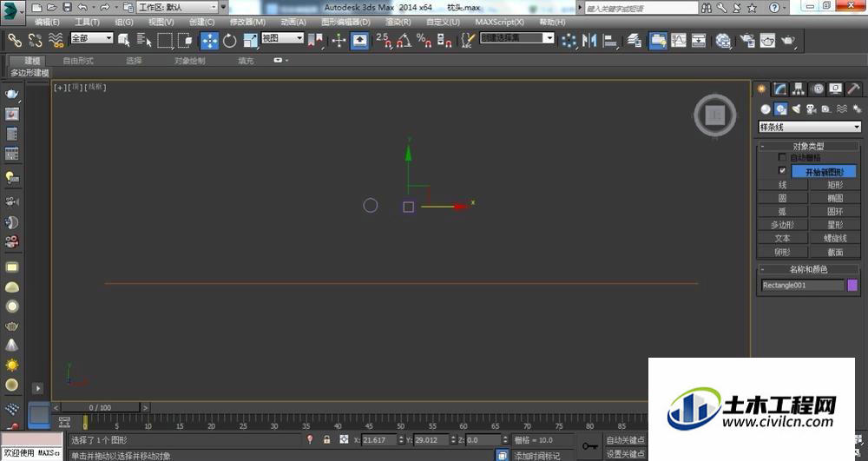Toggle Angle Snap
The image size is (868, 461).
tap(404, 41)
